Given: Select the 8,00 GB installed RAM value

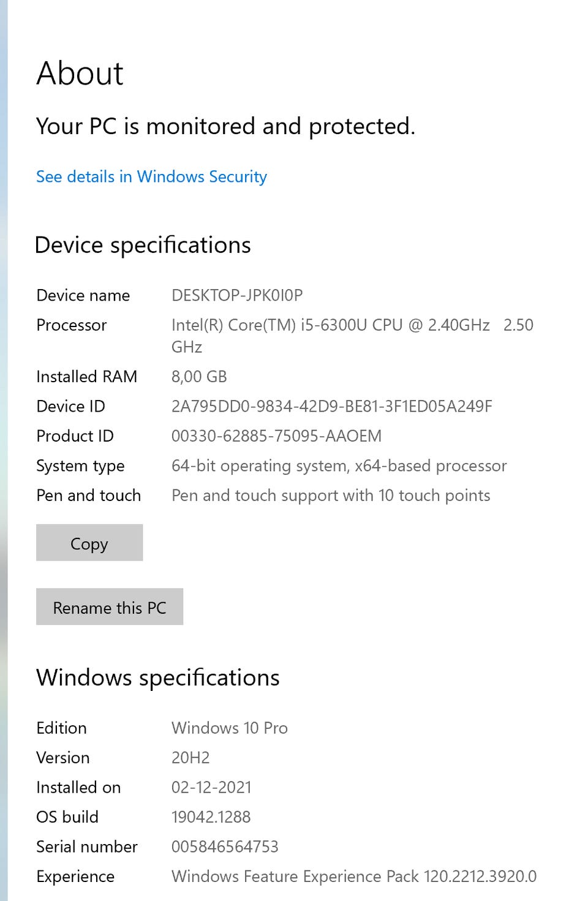Looking at the screenshot, I should (199, 377).
